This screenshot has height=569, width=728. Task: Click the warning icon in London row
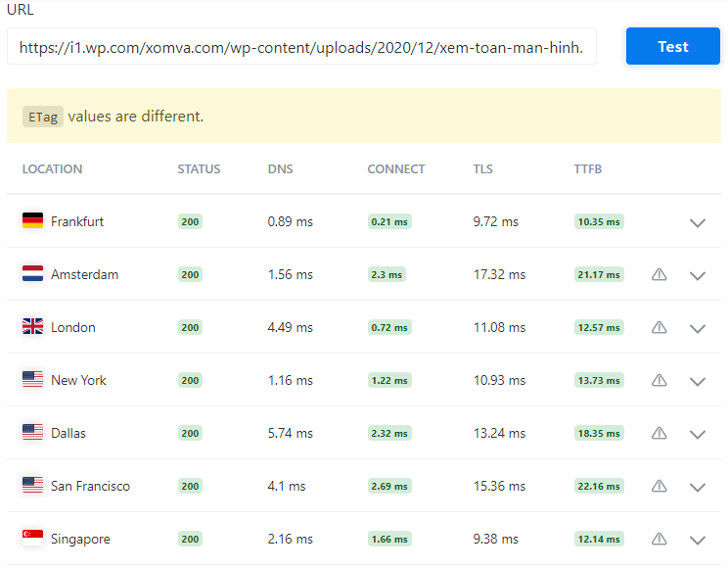point(660,328)
